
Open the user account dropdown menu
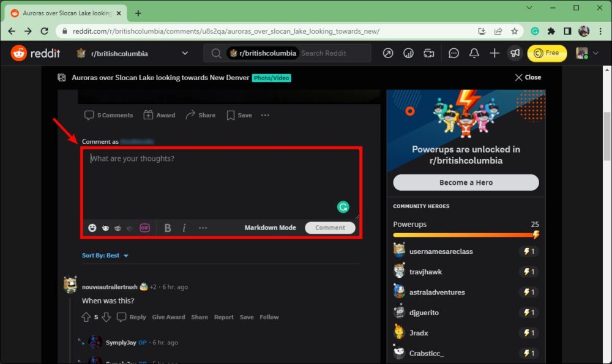(x=586, y=53)
